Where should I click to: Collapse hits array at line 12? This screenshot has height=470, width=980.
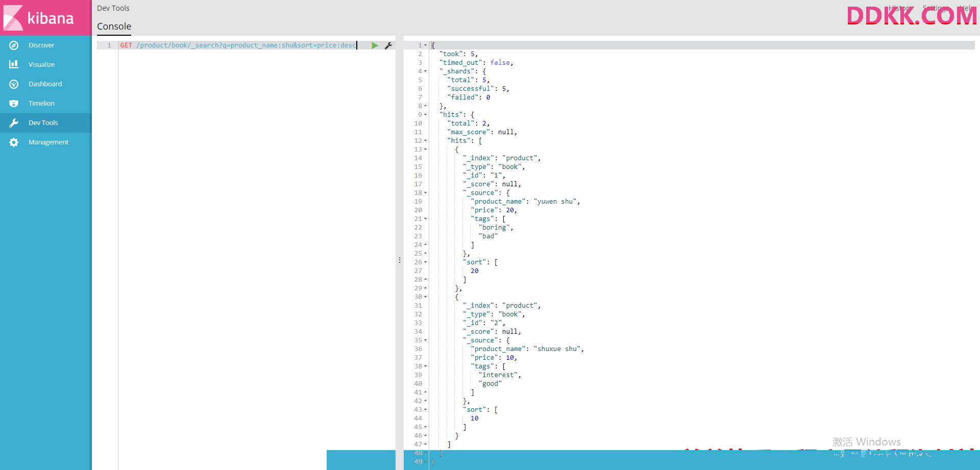coord(426,141)
